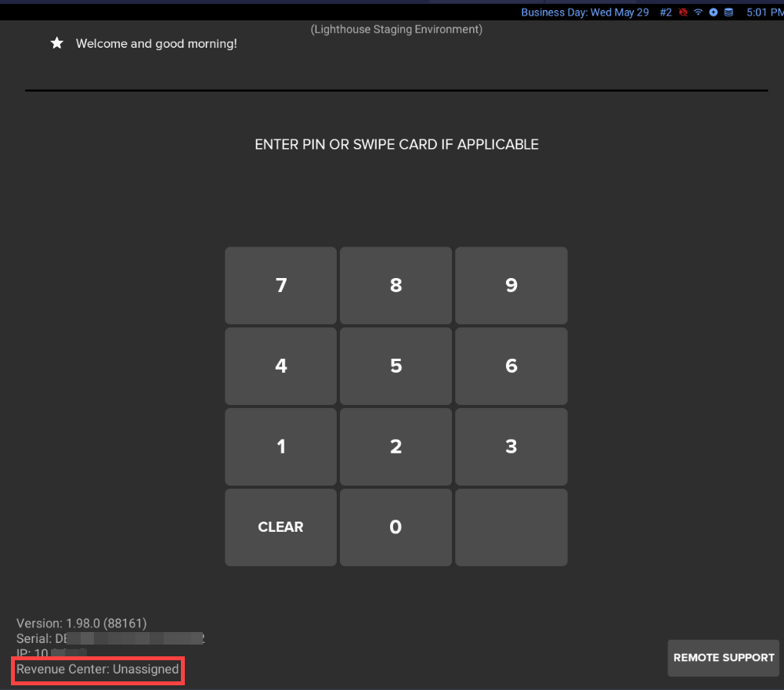The width and height of the screenshot is (784, 690).
Task: Open Remote Support
Action: click(724, 658)
